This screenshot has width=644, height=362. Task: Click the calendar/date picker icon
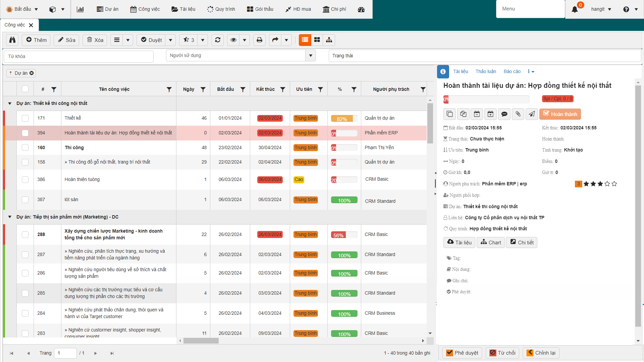click(x=477, y=114)
